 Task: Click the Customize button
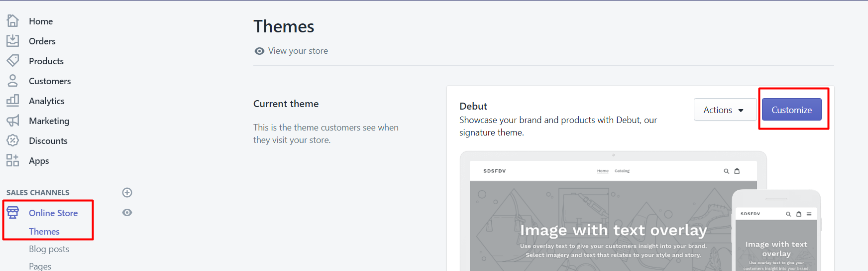click(792, 110)
